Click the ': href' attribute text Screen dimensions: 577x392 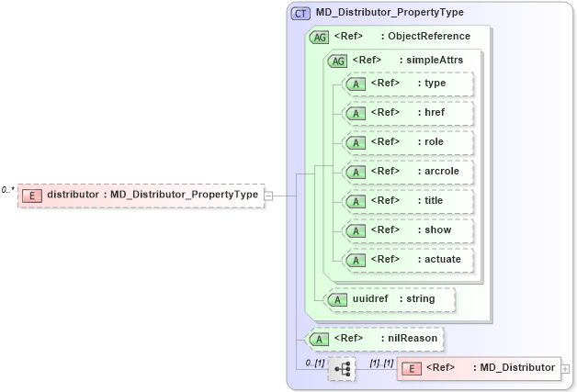click(x=431, y=112)
